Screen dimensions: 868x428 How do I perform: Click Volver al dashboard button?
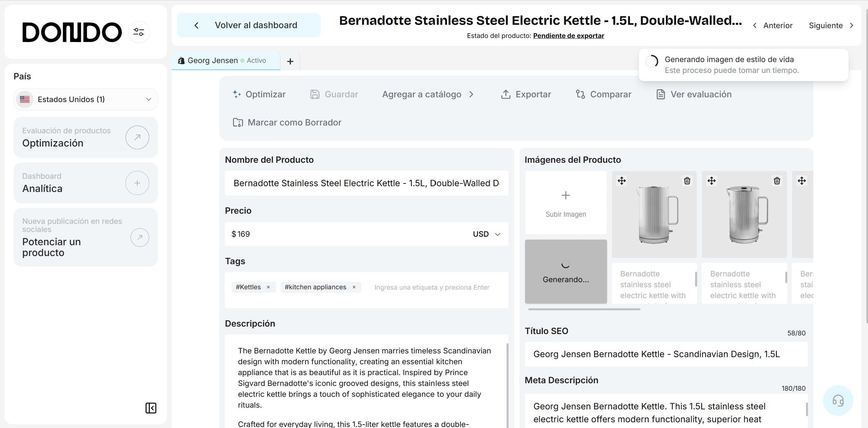249,25
